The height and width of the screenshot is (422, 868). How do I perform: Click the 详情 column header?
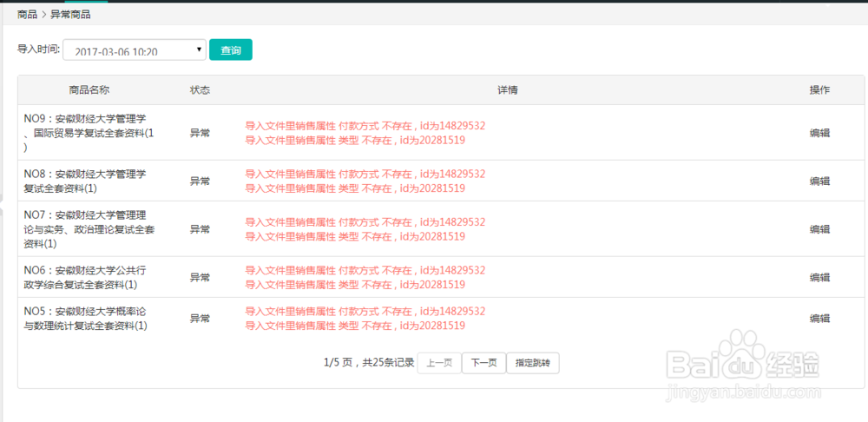(x=508, y=90)
